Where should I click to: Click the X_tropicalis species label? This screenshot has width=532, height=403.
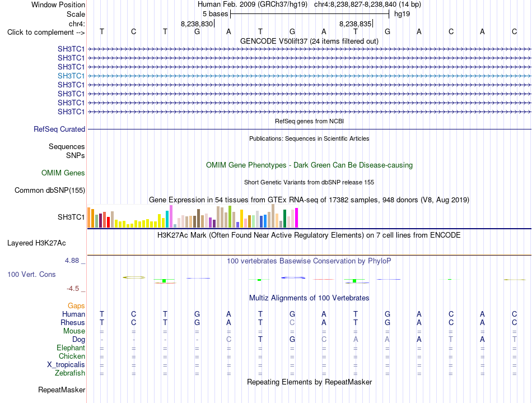66,365
